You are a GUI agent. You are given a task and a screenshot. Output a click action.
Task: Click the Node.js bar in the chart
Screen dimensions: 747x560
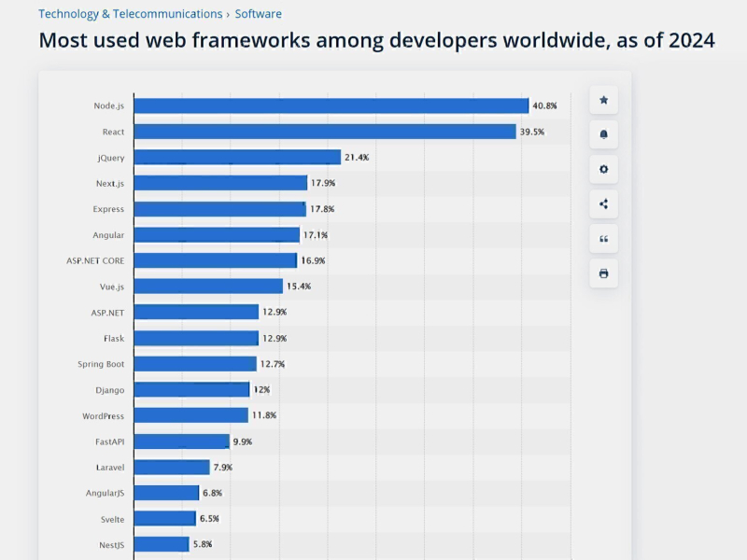331,105
